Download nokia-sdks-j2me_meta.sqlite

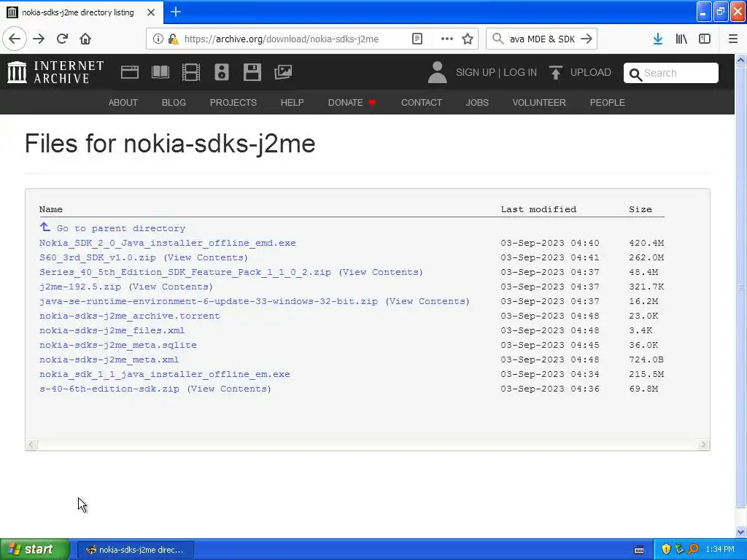click(118, 345)
